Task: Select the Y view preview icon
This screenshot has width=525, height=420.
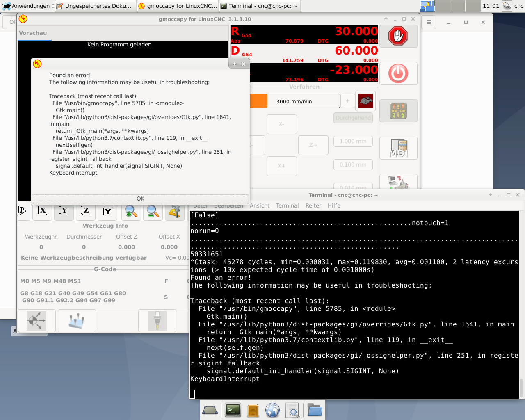Action: pos(64,211)
